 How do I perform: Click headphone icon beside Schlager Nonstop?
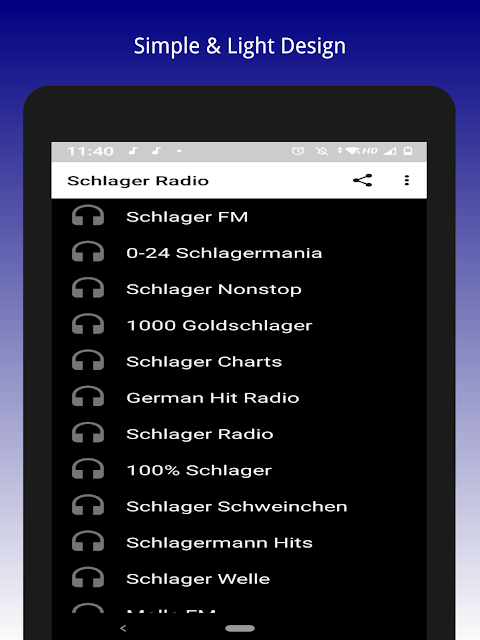[88, 289]
